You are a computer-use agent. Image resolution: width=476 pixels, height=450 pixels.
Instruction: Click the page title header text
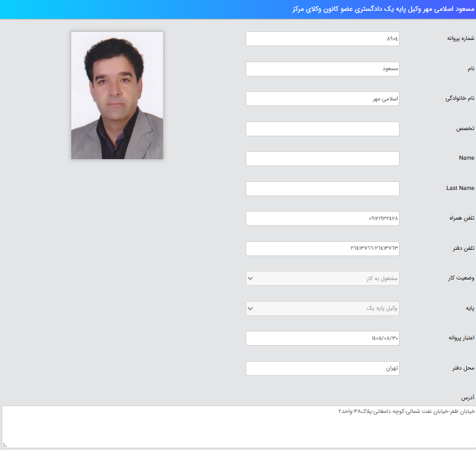pyautogui.click(x=383, y=9)
